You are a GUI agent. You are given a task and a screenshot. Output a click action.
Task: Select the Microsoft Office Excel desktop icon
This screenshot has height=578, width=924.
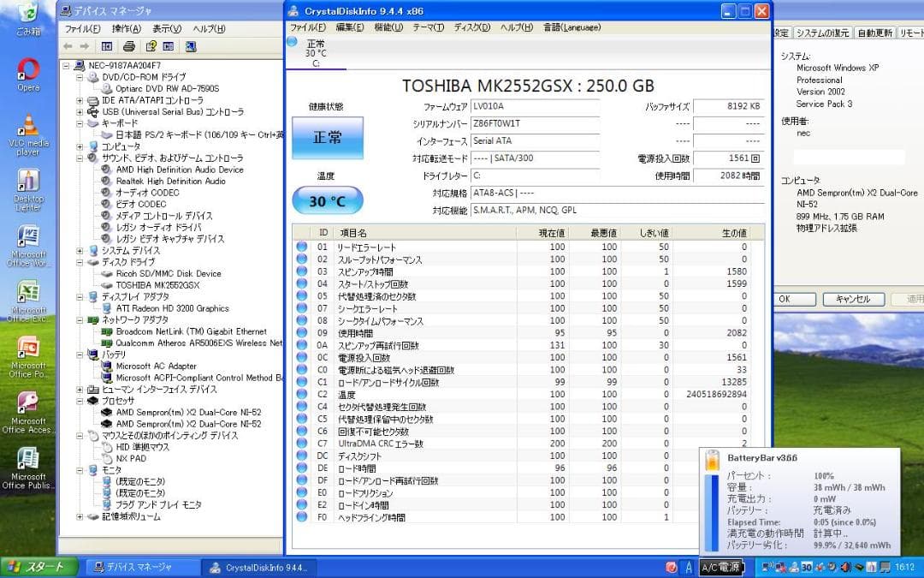pyautogui.click(x=27, y=301)
